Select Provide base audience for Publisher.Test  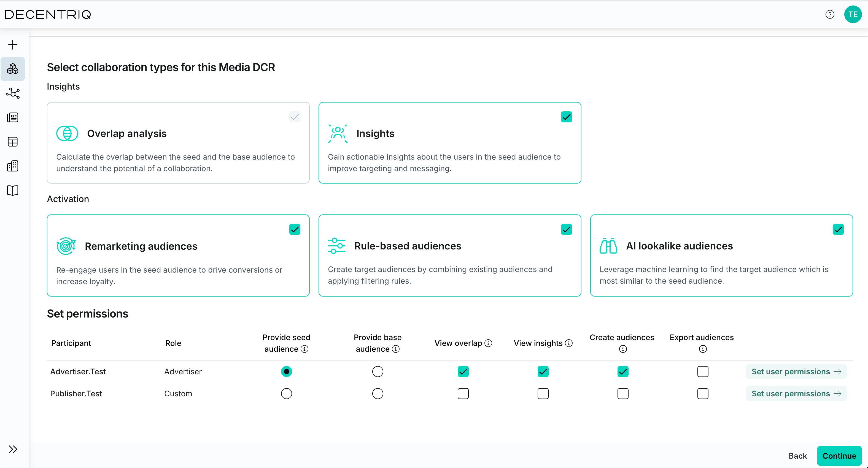point(378,393)
